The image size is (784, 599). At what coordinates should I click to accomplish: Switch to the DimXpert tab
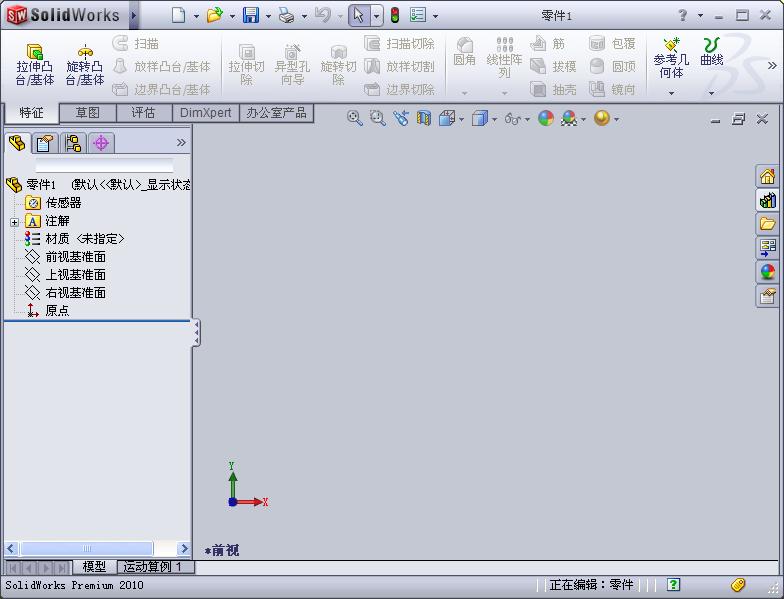pos(206,112)
